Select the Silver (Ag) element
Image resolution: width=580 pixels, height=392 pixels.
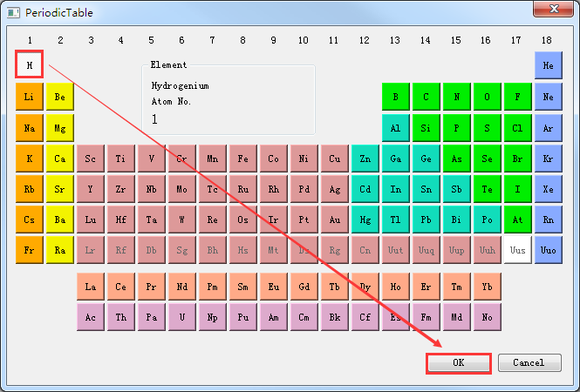click(x=335, y=189)
